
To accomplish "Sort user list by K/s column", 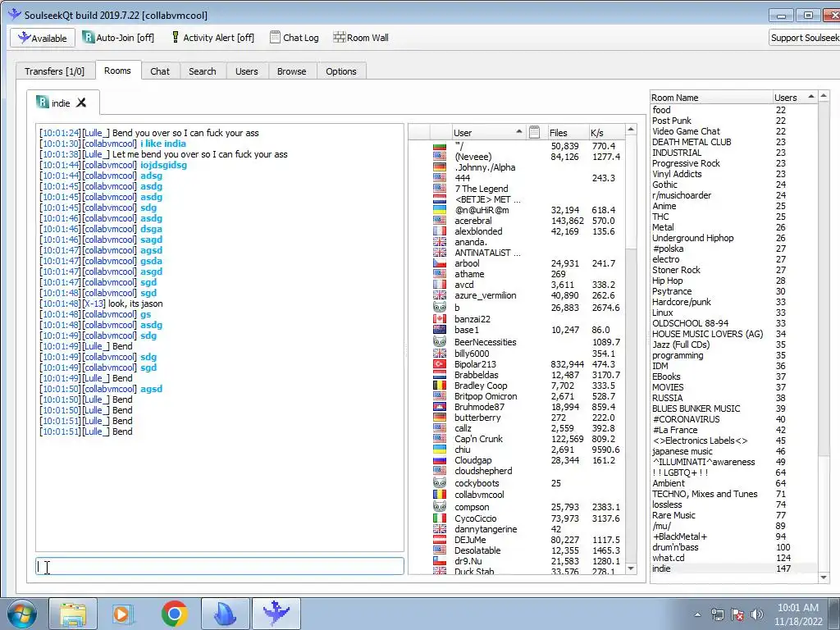I will click(x=606, y=132).
